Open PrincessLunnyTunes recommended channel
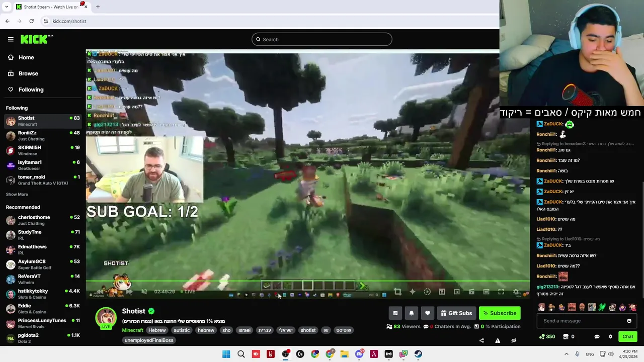 click(x=43, y=323)
